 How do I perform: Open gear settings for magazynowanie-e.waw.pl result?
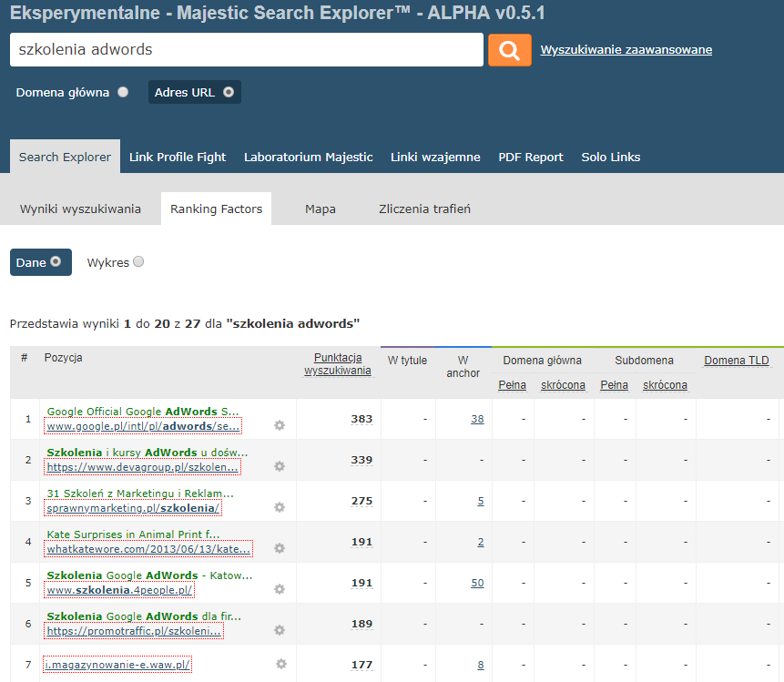tap(281, 664)
